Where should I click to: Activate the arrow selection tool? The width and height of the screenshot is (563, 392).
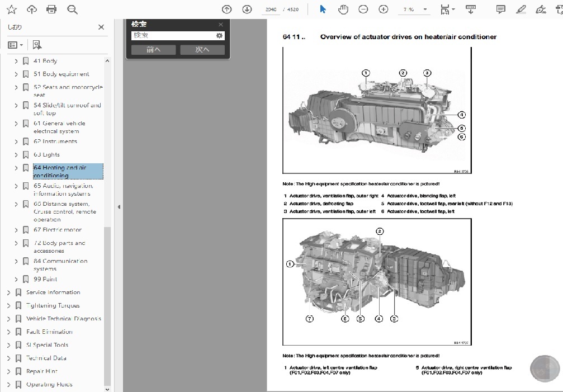[x=323, y=10]
